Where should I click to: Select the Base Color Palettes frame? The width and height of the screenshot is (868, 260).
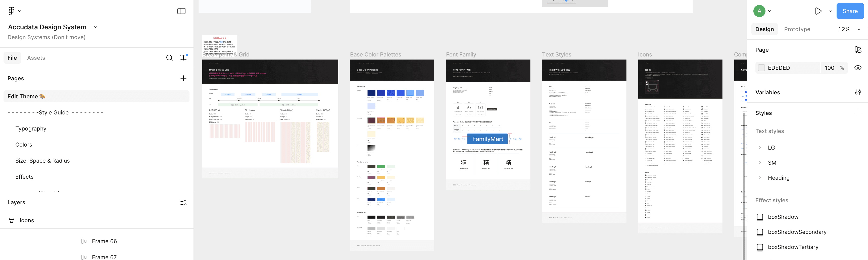(392, 155)
